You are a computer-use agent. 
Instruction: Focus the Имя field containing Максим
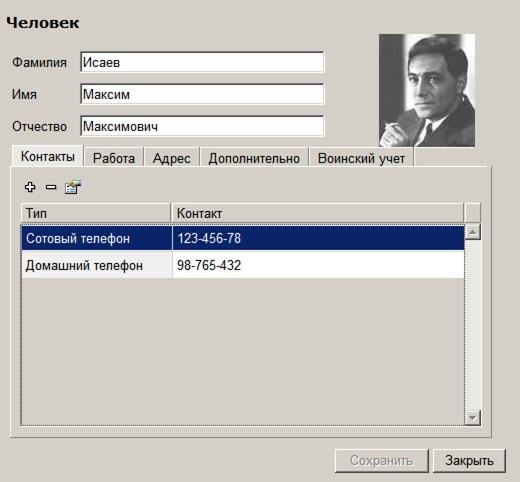coord(202,94)
